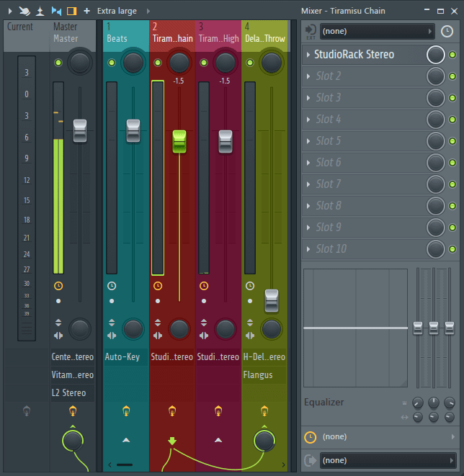
Task: Mute the Tiramisu Chain track green LED
Action: pyautogui.click(x=158, y=63)
